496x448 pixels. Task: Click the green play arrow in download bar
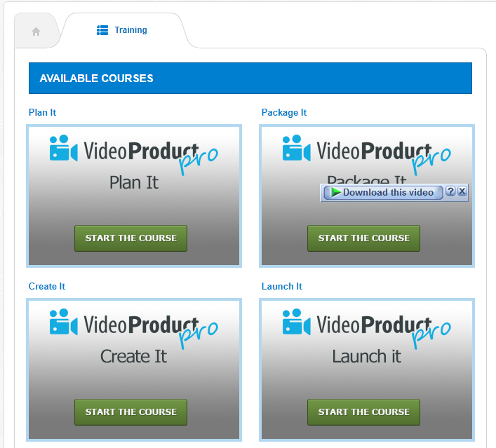(335, 192)
